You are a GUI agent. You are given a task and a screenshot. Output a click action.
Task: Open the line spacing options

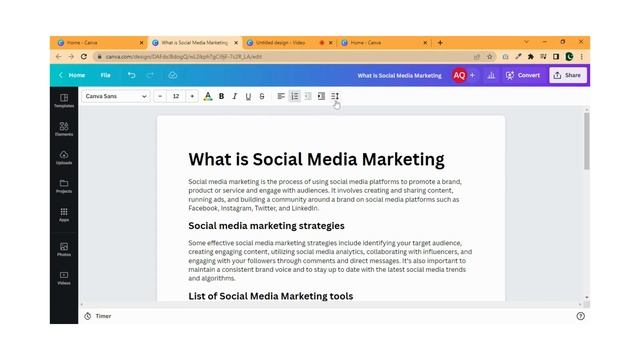click(335, 96)
